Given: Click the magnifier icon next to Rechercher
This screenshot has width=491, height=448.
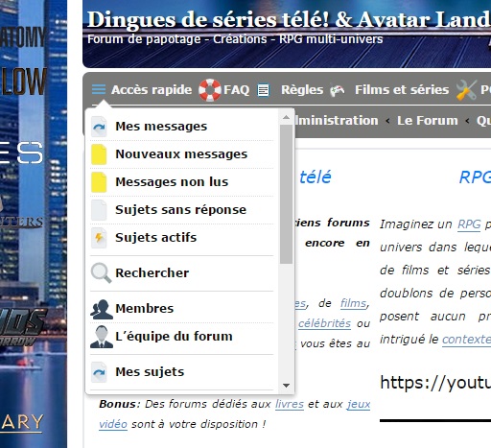Looking at the screenshot, I should click(x=101, y=272).
